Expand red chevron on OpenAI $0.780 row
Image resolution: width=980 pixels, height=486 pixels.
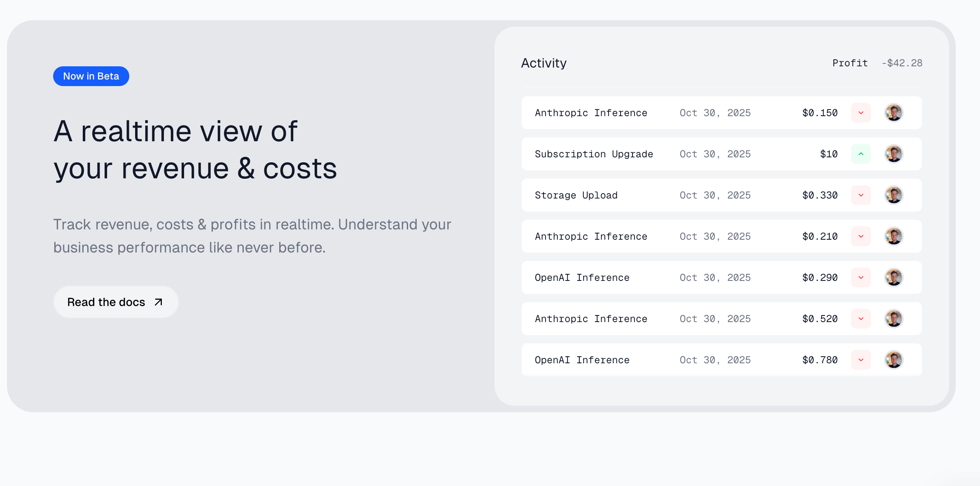tap(861, 360)
